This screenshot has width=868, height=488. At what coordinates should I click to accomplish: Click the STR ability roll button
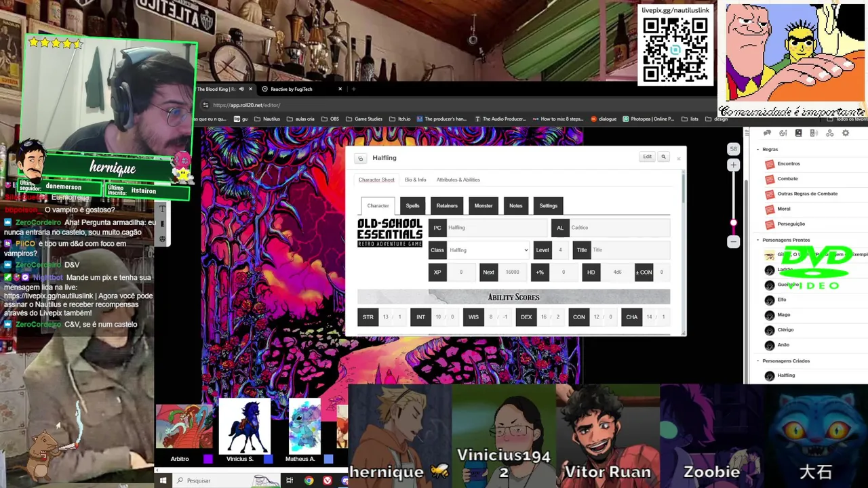(368, 317)
